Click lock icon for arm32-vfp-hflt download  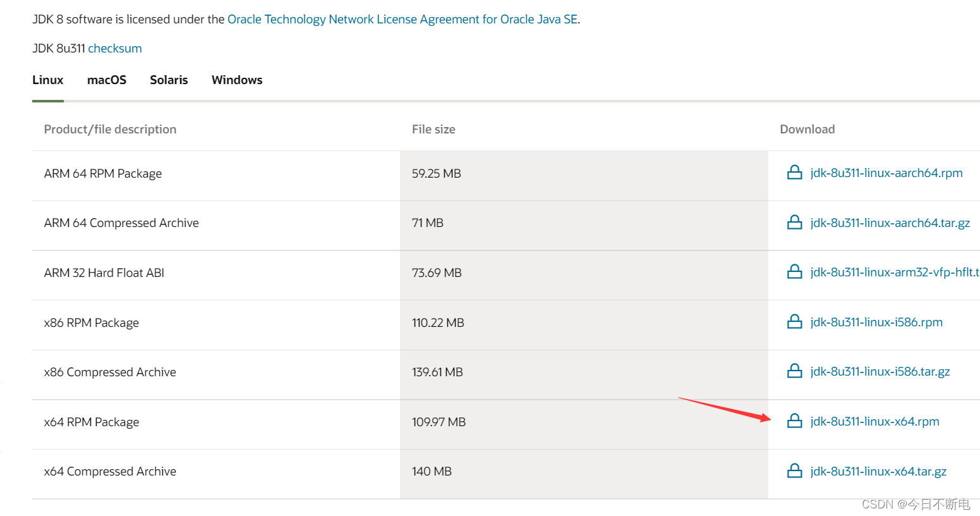point(794,272)
